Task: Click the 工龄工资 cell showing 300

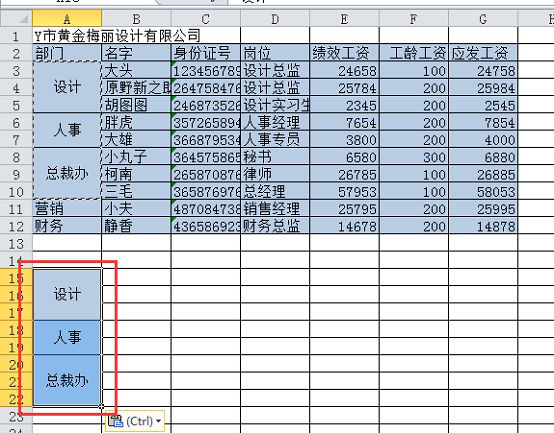Action: (414, 157)
